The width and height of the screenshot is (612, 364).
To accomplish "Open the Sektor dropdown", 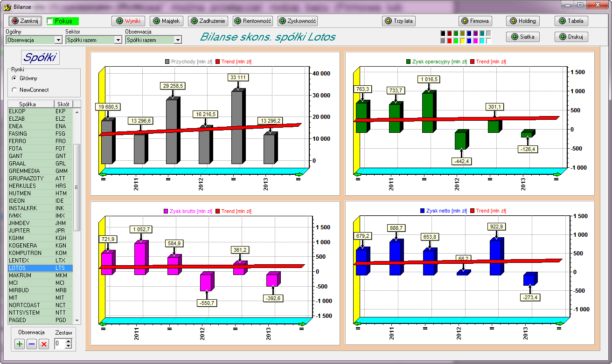I will 118,40.
